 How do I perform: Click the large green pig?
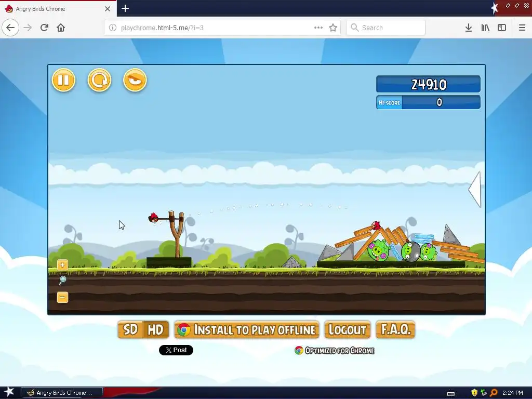pos(379,250)
